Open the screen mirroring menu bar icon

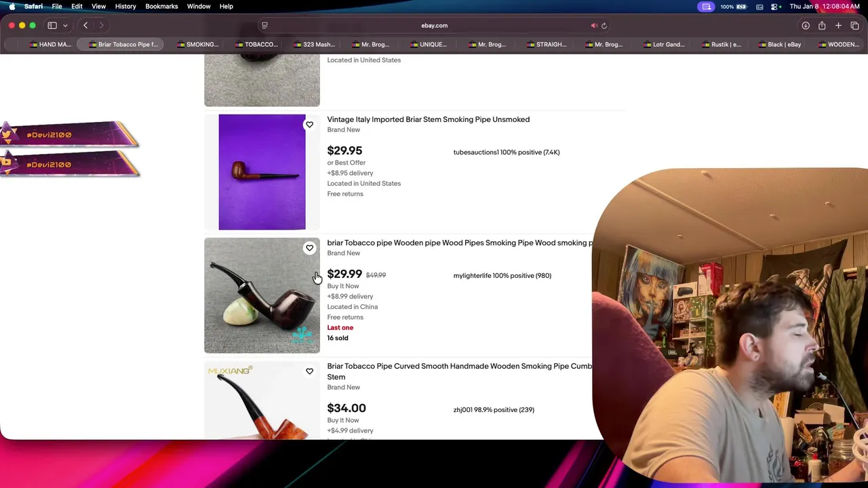click(x=707, y=7)
